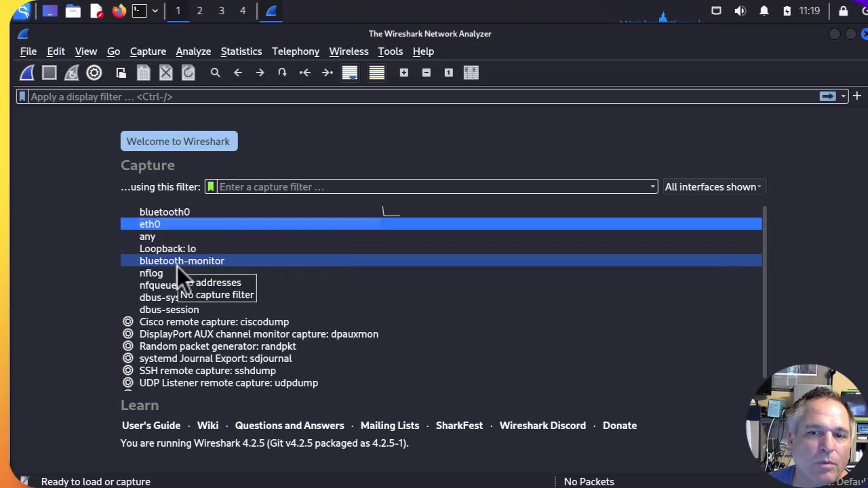Open the User's Guide link
This screenshot has height=488, width=868.
click(x=151, y=426)
